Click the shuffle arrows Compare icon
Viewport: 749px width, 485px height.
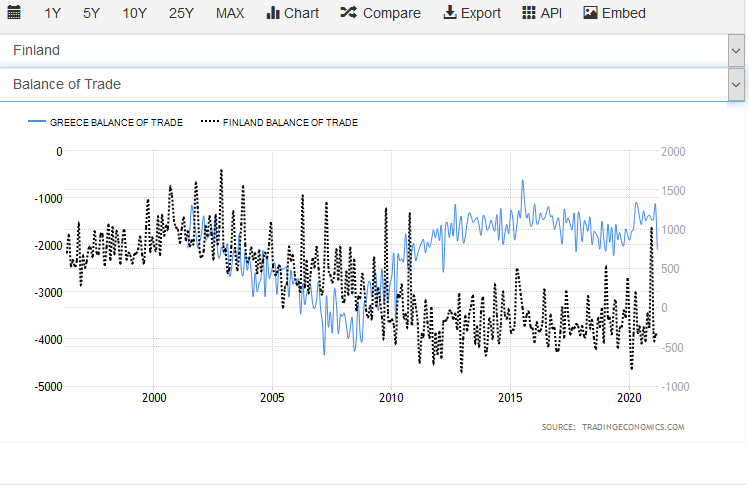pos(348,13)
